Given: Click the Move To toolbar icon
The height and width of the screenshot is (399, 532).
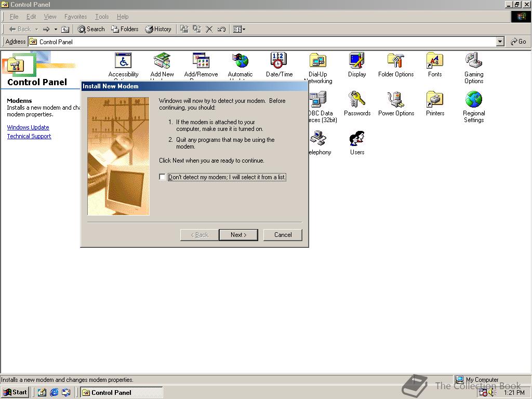Looking at the screenshot, I should point(184,29).
